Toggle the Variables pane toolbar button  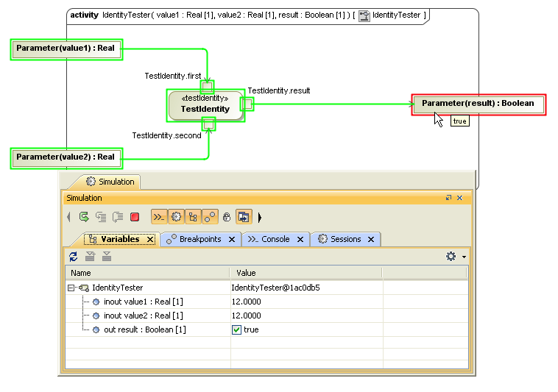(193, 217)
